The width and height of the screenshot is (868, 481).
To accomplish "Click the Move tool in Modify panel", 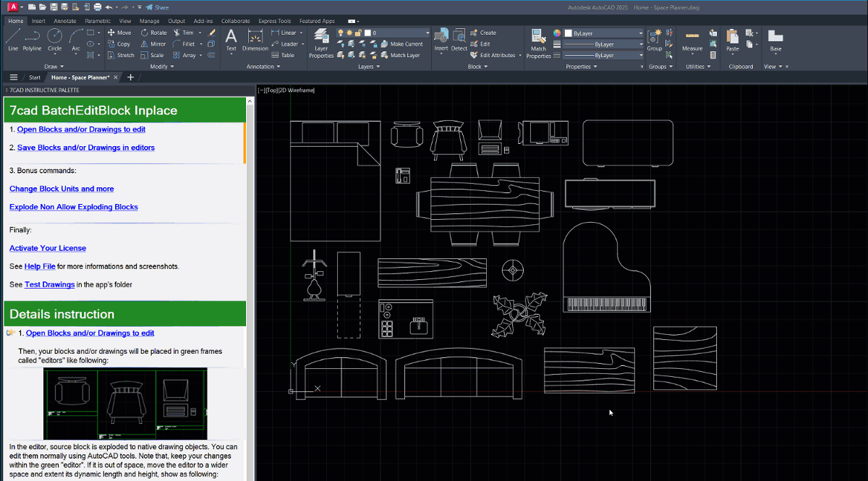I will (x=119, y=33).
